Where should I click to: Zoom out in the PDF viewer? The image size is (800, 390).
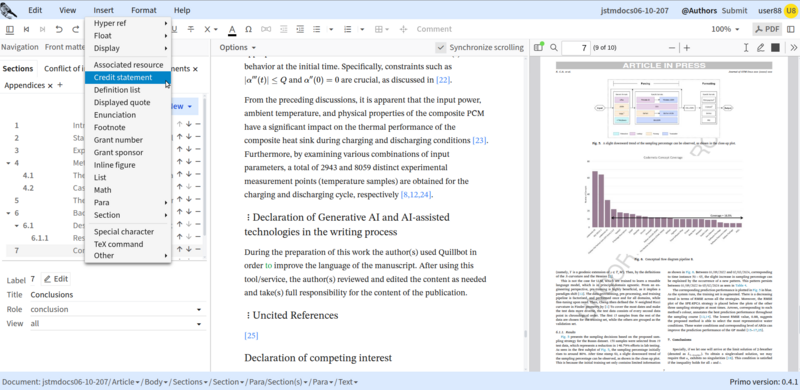coord(671,48)
